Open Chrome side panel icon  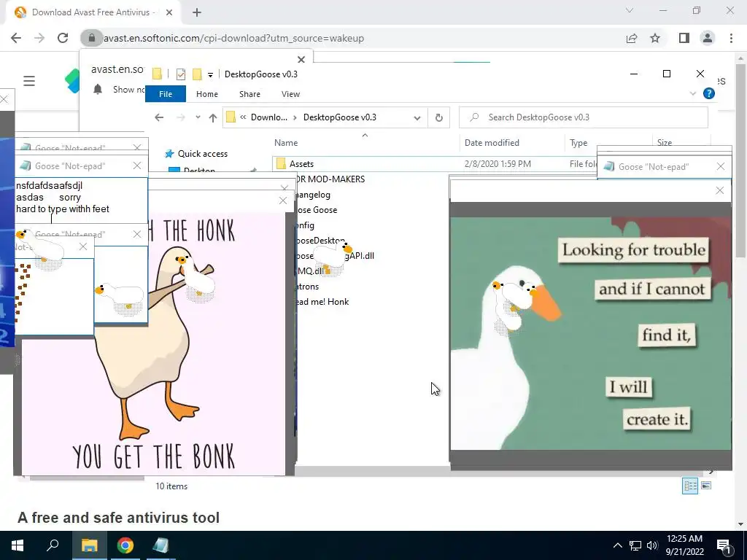[684, 38]
